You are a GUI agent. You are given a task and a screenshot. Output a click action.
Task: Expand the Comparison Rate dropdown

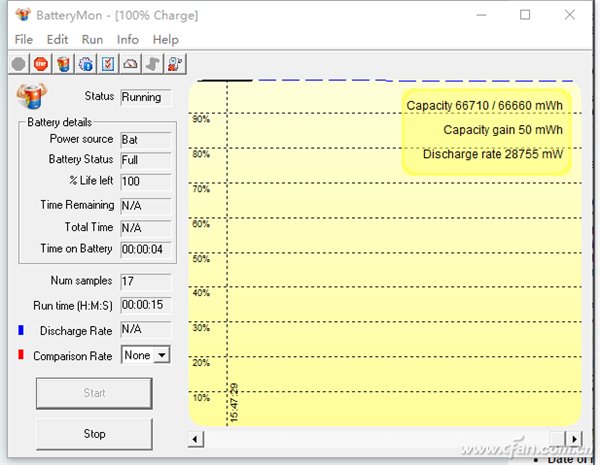pos(162,355)
